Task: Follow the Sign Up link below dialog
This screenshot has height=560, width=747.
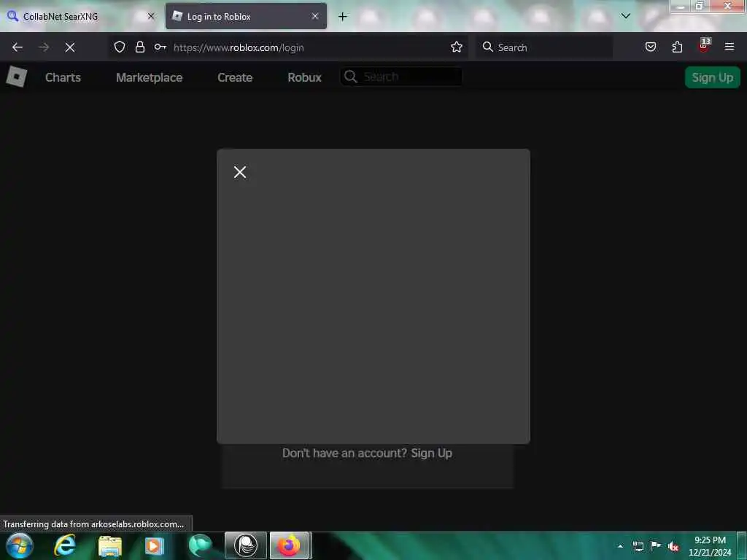Action: tap(431, 453)
